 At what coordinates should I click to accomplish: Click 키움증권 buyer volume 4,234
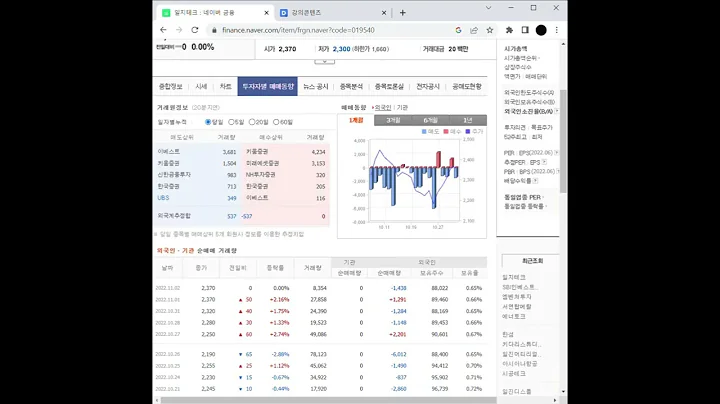tap(318, 152)
